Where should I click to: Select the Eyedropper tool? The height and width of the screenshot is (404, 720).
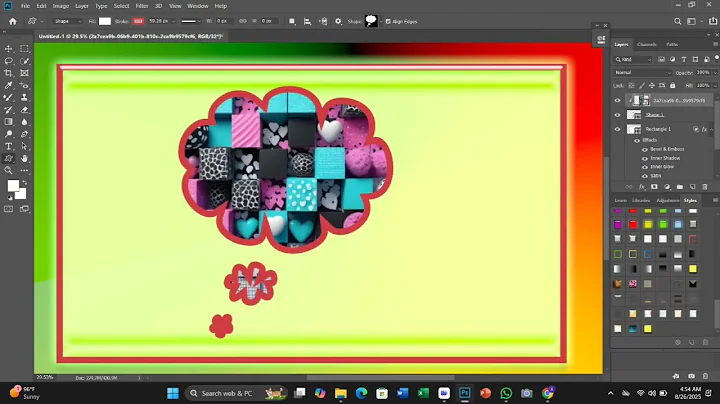click(8, 85)
